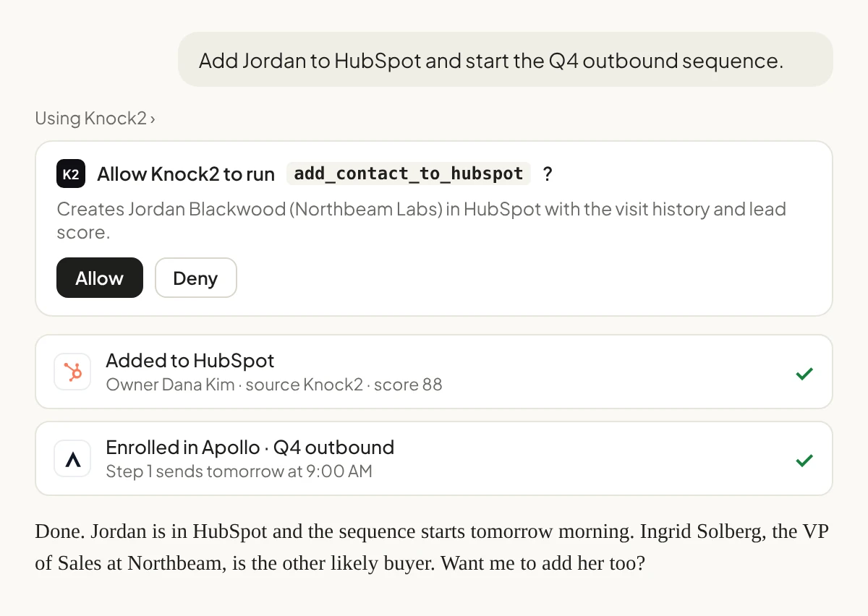Allow Knock2 to run the tool

point(100,278)
